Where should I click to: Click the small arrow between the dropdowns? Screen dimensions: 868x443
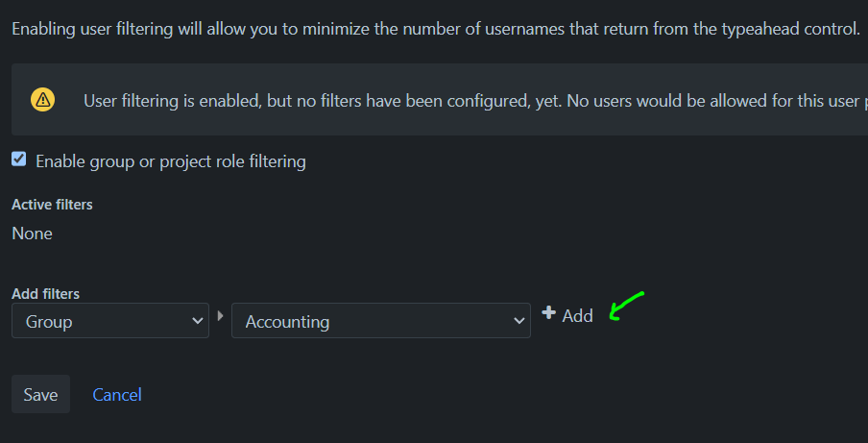pyautogui.click(x=220, y=315)
